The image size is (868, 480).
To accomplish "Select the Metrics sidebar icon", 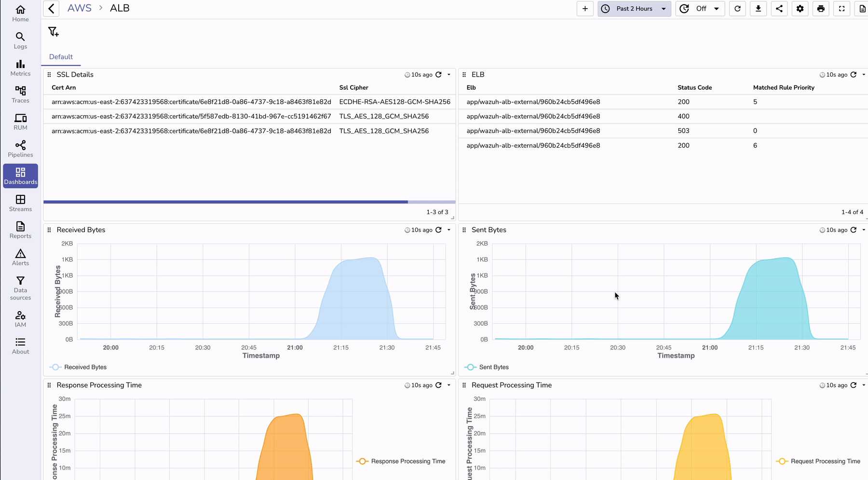I will tap(20, 67).
